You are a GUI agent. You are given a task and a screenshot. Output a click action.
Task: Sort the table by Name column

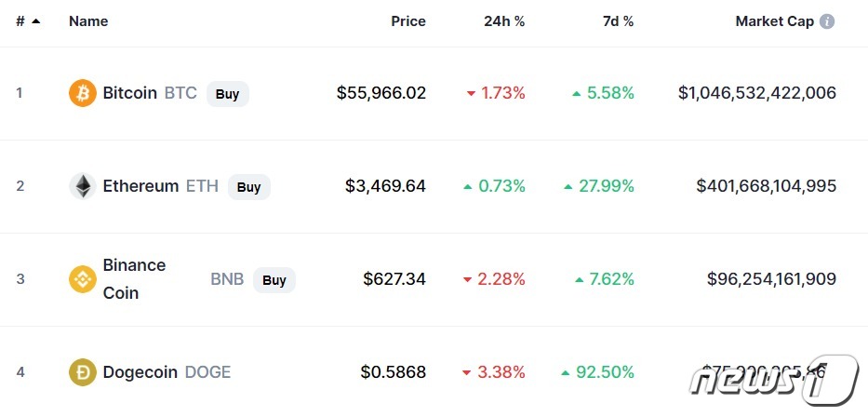tap(88, 21)
